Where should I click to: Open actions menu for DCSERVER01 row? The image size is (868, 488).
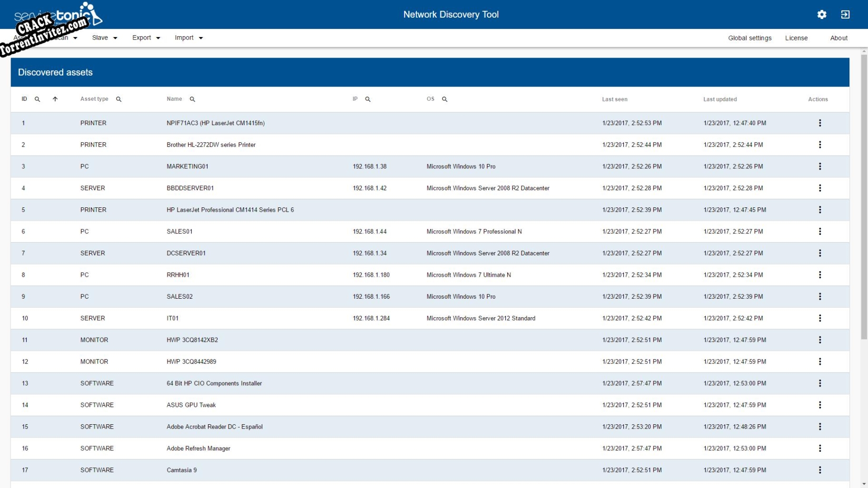pyautogui.click(x=820, y=253)
